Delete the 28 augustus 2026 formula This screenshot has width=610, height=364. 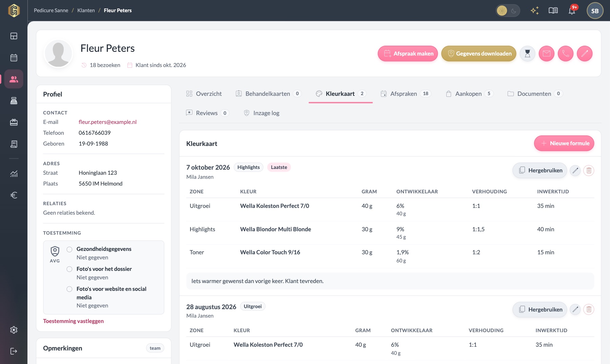(589, 309)
